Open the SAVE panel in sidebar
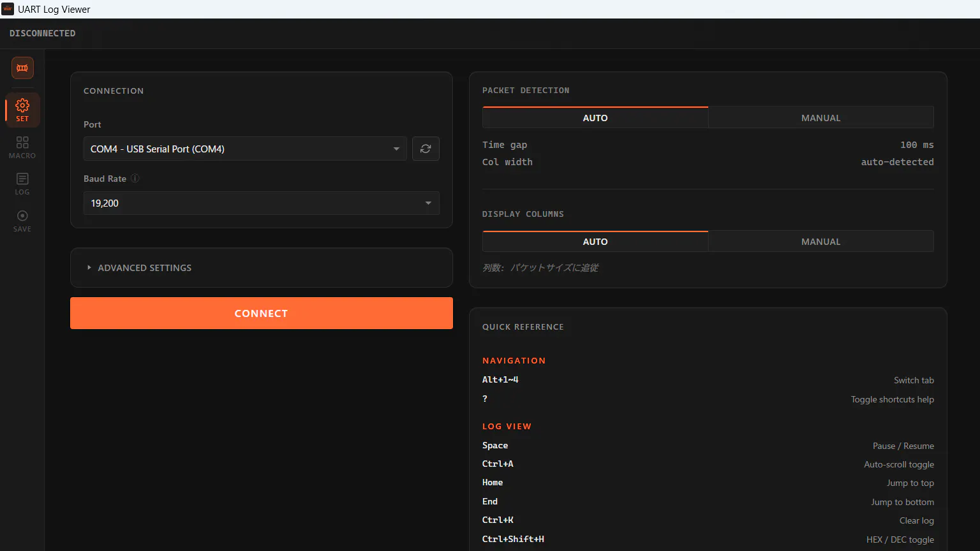The height and width of the screenshot is (551, 980). [x=22, y=221]
